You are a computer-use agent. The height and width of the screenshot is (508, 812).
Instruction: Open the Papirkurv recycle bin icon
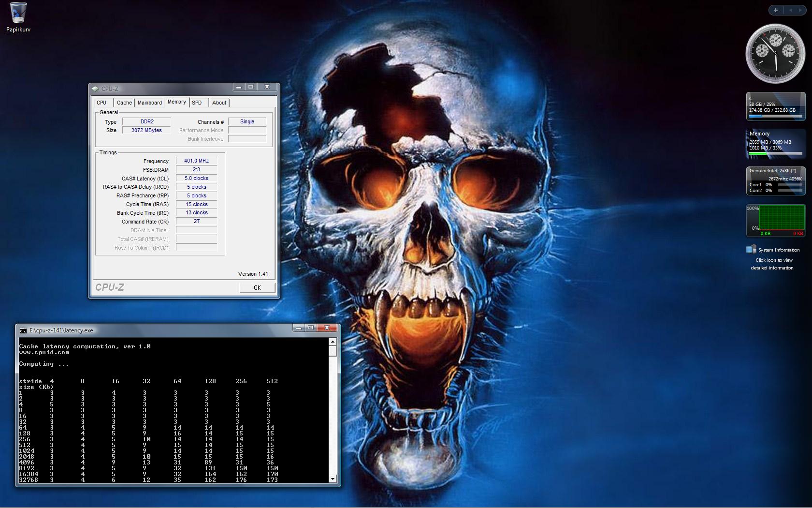click(x=18, y=17)
